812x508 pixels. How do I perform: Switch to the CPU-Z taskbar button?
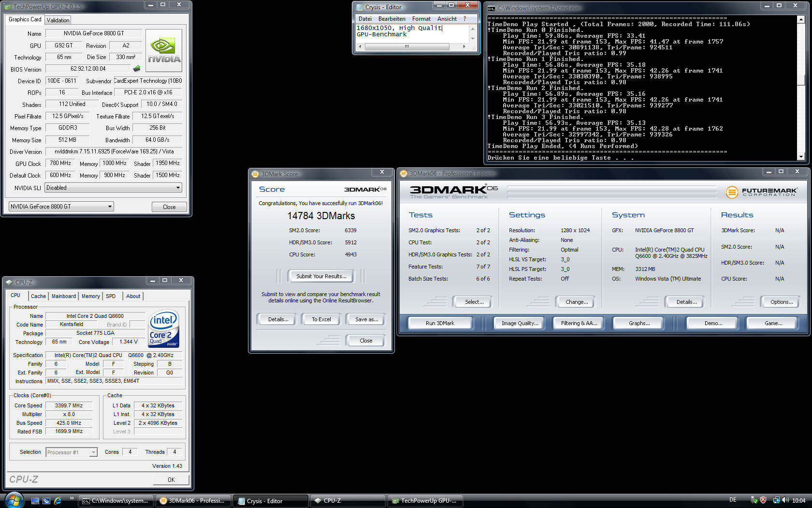pos(348,501)
